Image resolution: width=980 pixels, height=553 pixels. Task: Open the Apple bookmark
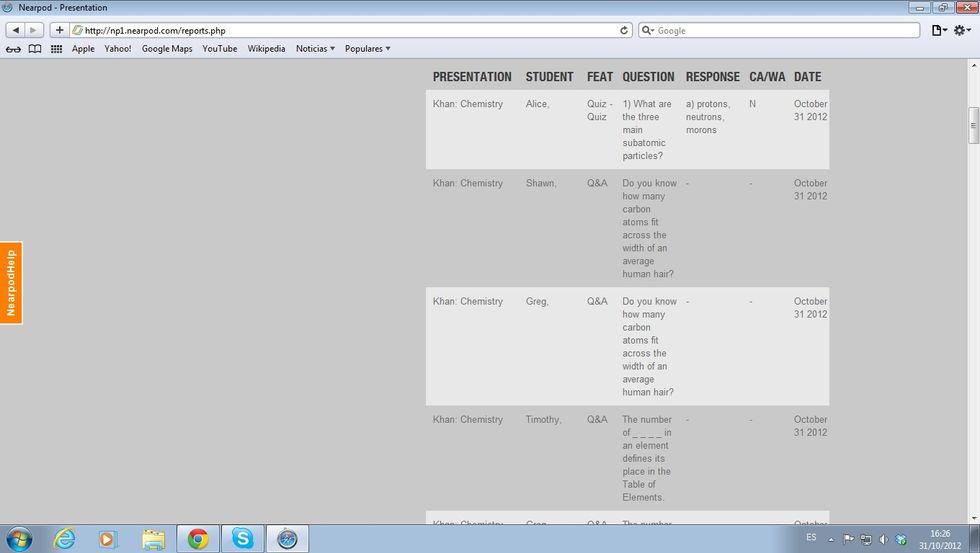[x=83, y=49]
